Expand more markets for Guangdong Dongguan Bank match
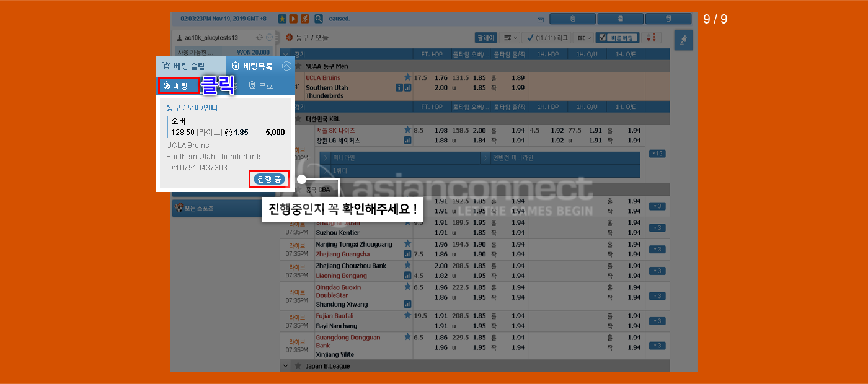The width and height of the screenshot is (868, 384). pos(657,346)
